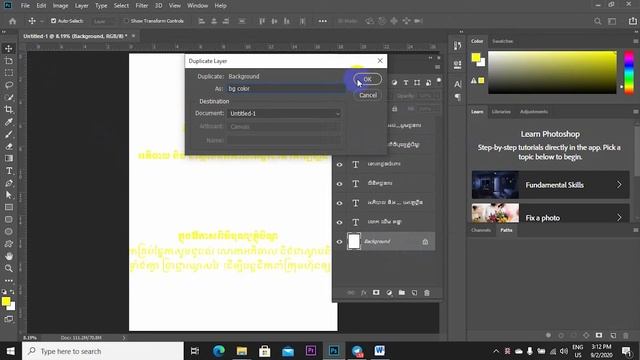This screenshot has height=360, width=640.
Task: Open Microsoft Word from the taskbar
Action: pos(380,351)
